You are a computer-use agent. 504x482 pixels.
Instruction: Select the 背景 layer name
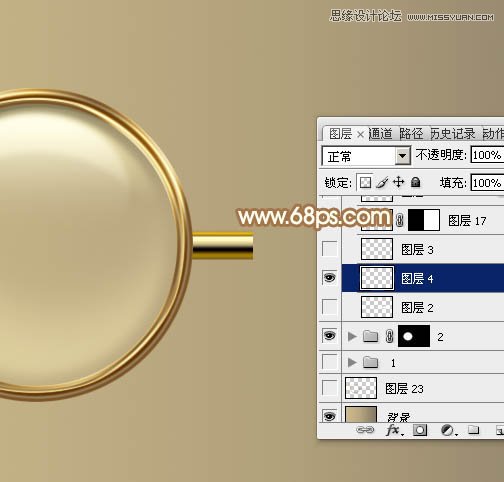[x=399, y=417]
